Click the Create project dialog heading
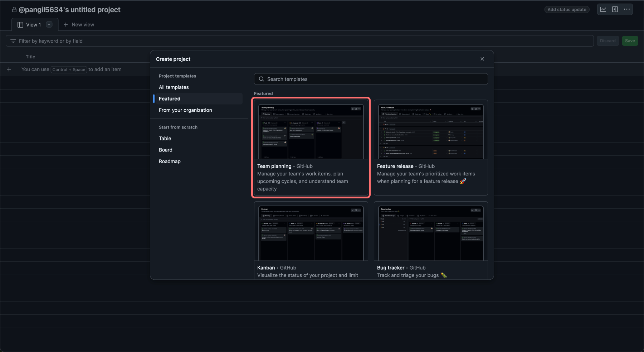Viewport: 644px width, 352px height. click(173, 59)
